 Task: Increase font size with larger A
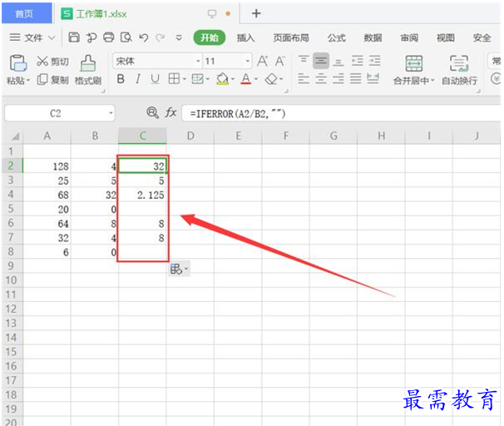pos(263,61)
